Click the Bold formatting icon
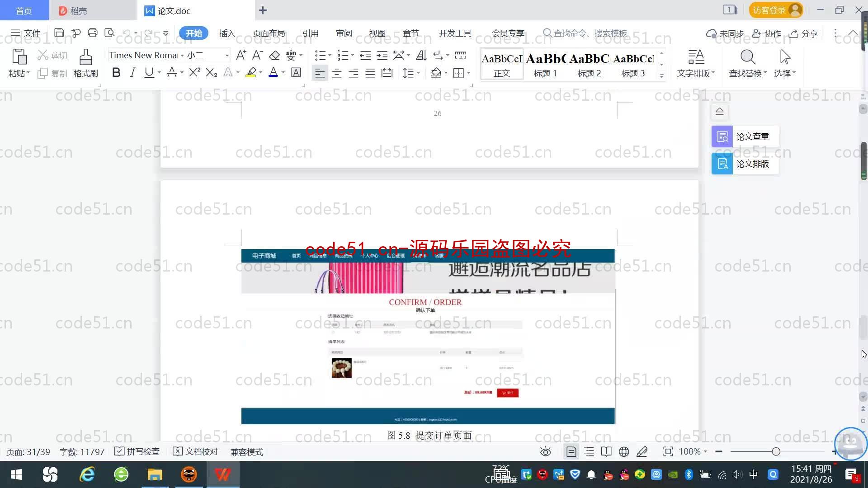This screenshot has width=868, height=488. (x=116, y=73)
